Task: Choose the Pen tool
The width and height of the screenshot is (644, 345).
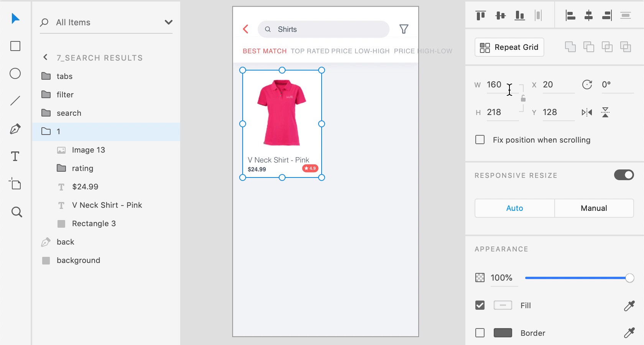Action: tap(15, 129)
